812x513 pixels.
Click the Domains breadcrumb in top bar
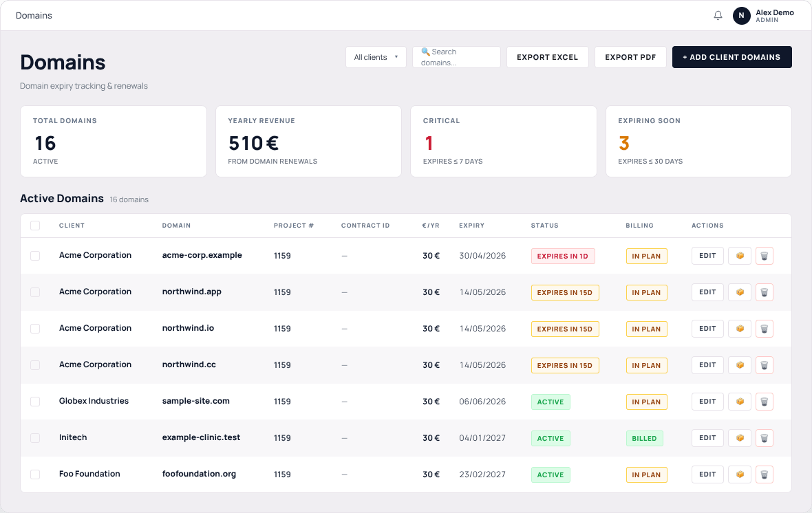tap(34, 16)
